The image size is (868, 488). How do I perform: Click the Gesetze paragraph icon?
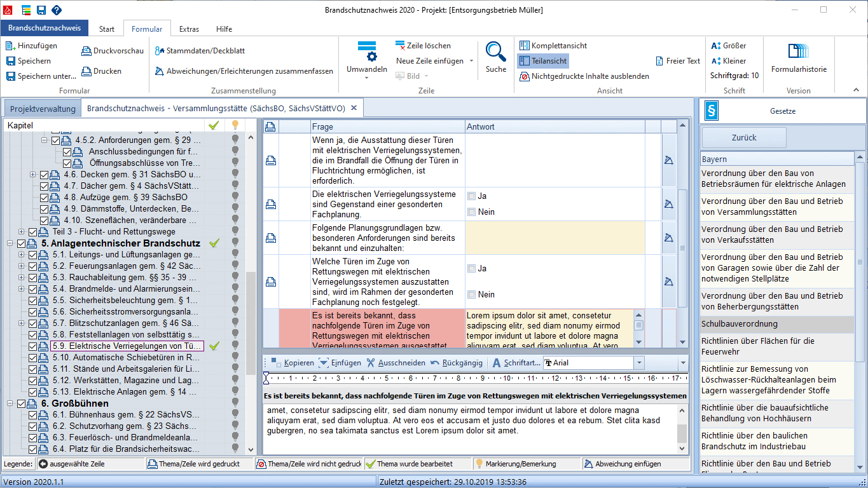tap(712, 111)
